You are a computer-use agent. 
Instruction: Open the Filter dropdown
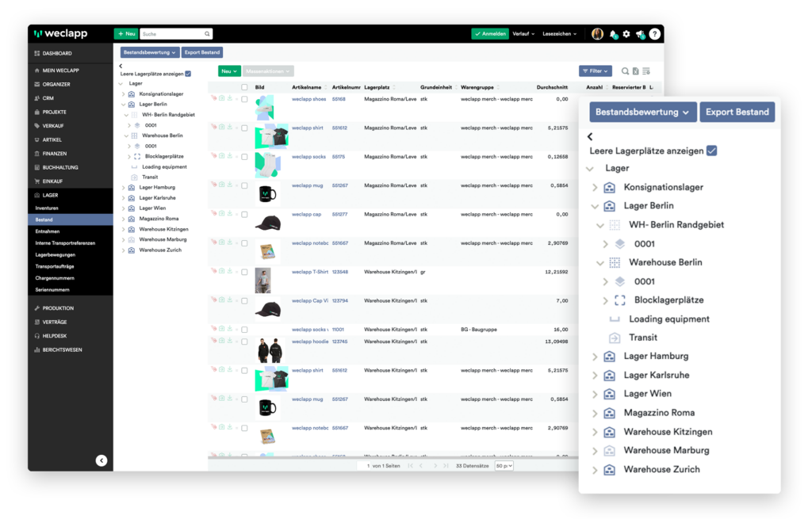tap(595, 71)
